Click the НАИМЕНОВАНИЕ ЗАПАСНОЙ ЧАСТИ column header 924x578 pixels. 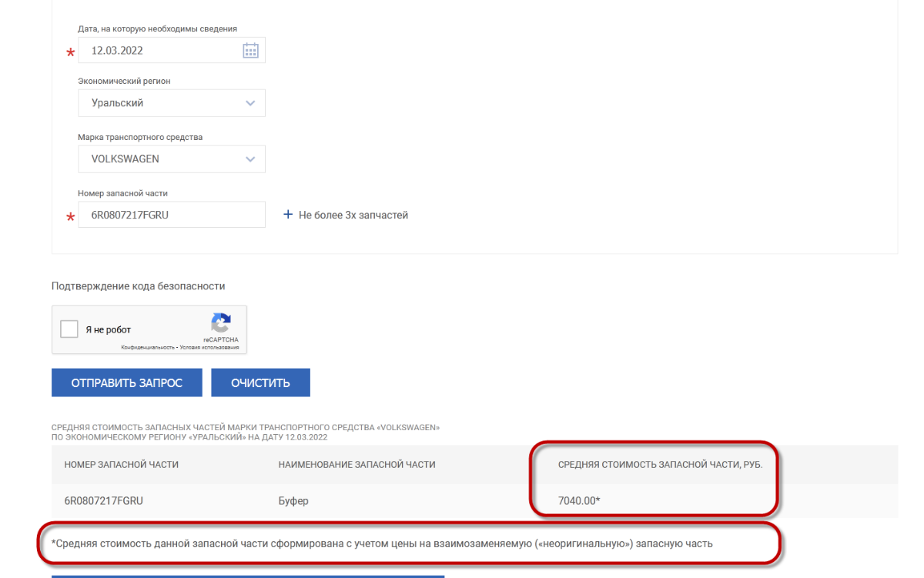(357, 465)
